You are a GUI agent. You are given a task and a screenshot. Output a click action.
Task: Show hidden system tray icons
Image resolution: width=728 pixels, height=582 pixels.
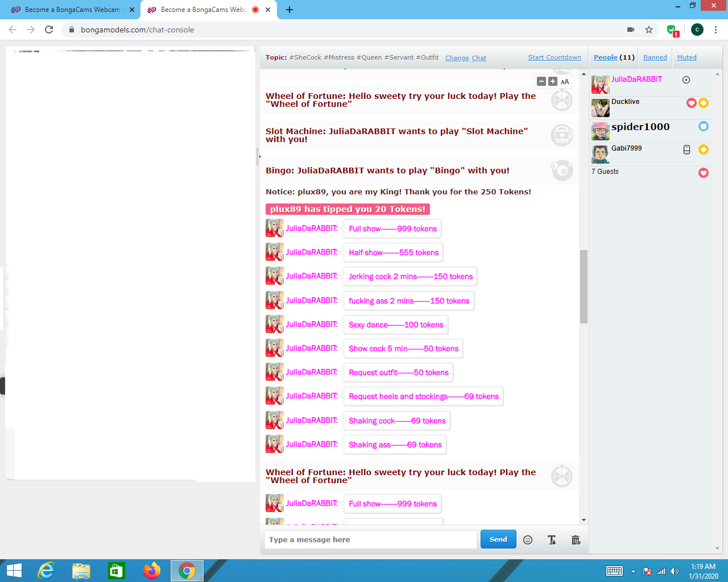[633, 571]
